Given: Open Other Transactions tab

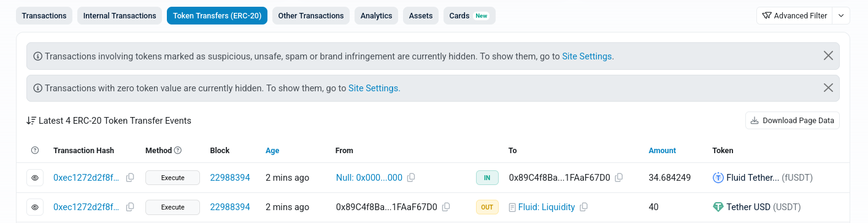Looking at the screenshot, I should coord(311,16).
